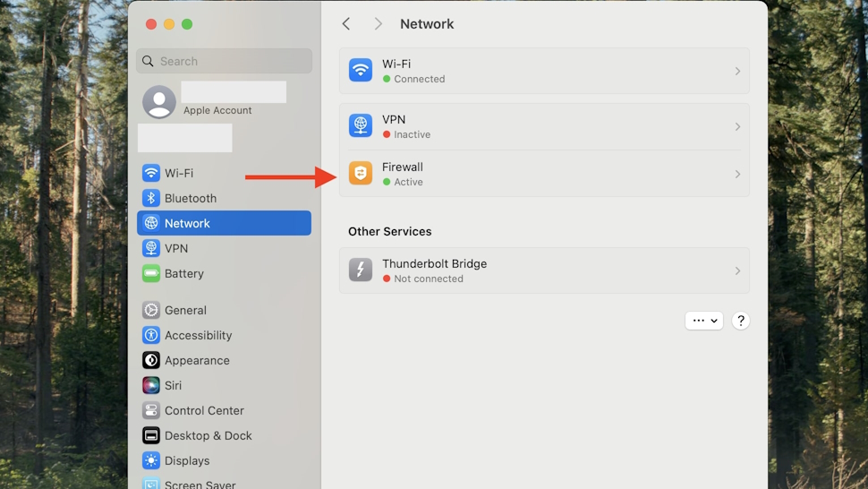
Task: Click the 'Thunderbolt Bridge' label
Action: pos(435,263)
